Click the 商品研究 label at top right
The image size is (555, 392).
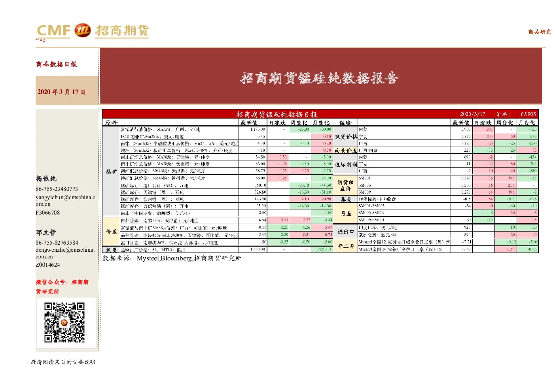tap(540, 32)
